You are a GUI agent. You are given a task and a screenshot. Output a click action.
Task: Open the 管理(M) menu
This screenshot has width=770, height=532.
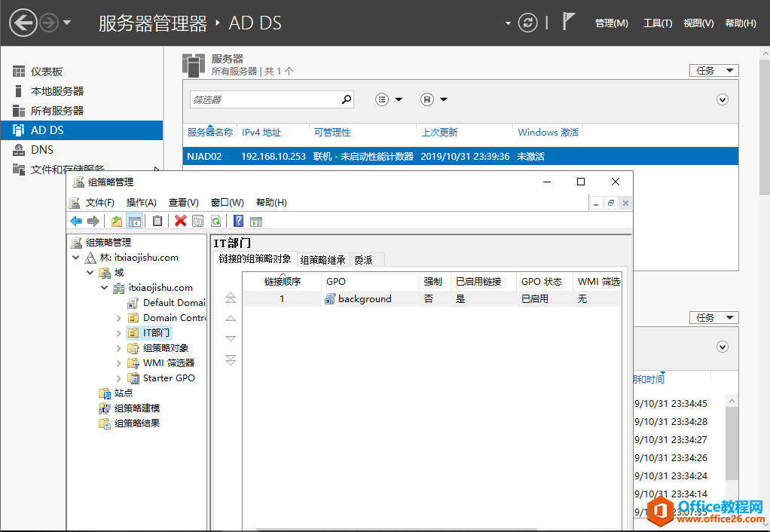coord(611,23)
